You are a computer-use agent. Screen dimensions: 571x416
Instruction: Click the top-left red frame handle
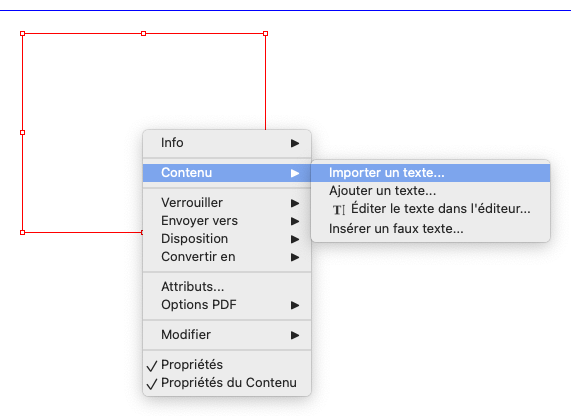pyautogui.click(x=23, y=34)
